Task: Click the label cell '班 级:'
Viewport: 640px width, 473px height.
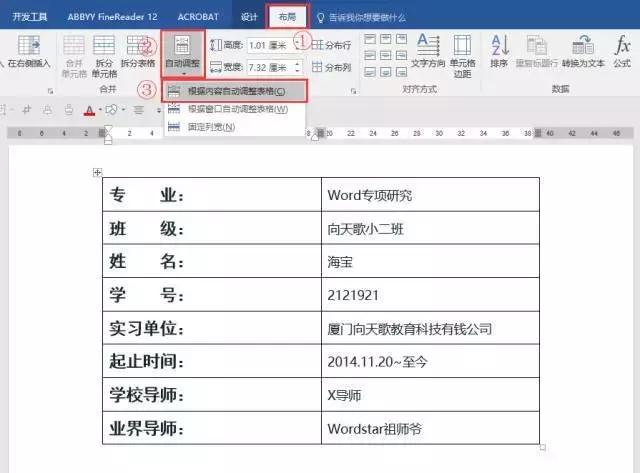Action: [x=212, y=228]
